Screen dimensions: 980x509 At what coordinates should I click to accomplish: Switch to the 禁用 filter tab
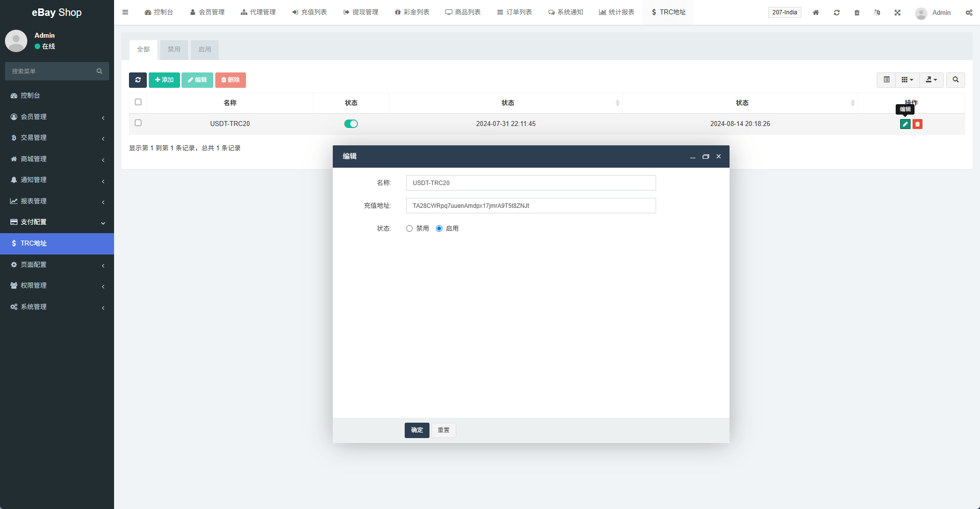pos(174,50)
